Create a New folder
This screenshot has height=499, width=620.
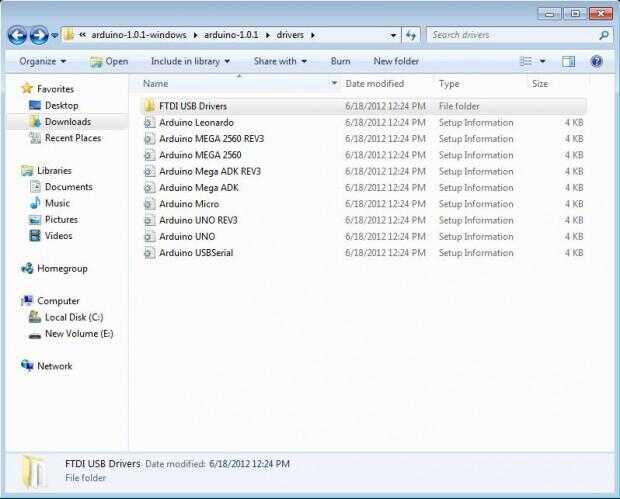396,61
